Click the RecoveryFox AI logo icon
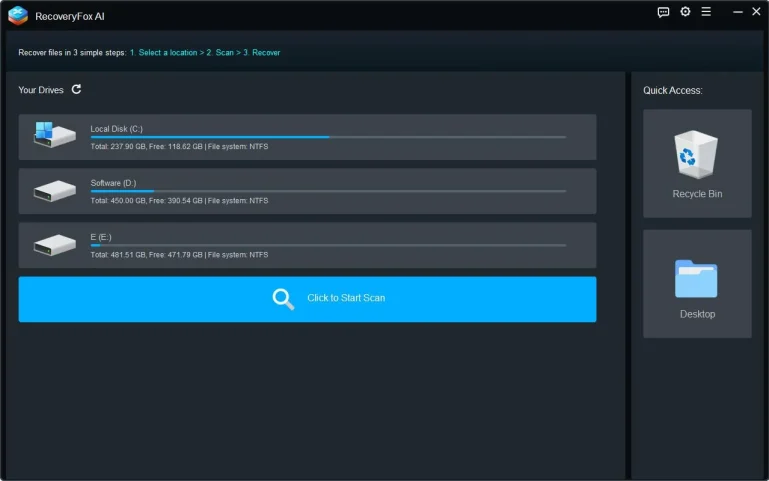This screenshot has height=481, width=769. [x=17, y=14]
